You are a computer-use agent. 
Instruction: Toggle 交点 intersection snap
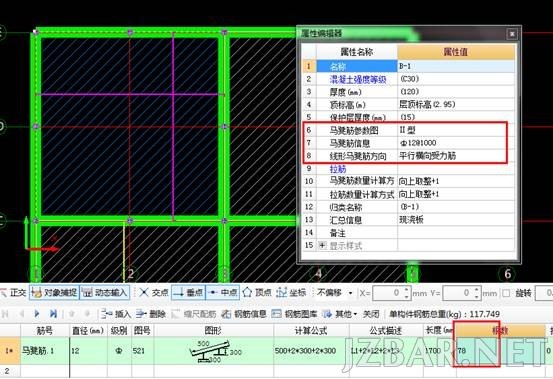point(154,293)
